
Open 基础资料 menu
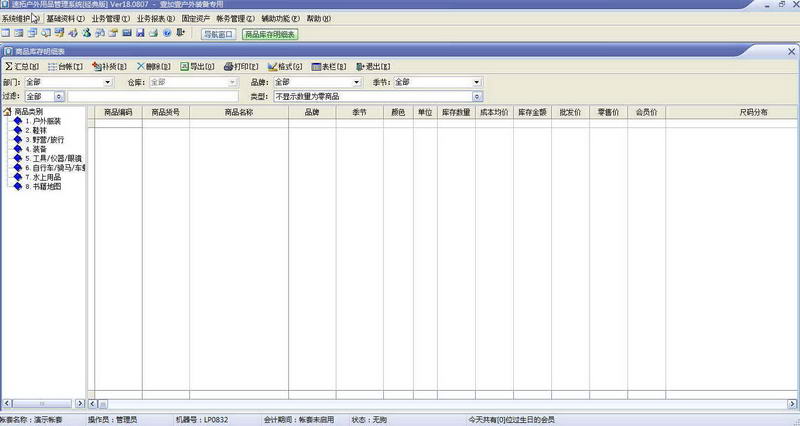point(65,18)
